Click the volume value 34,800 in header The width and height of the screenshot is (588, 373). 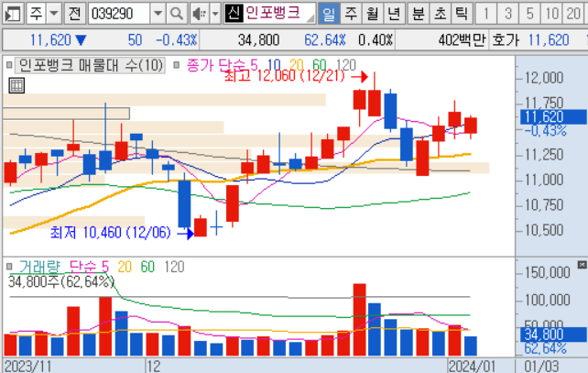tap(259, 39)
